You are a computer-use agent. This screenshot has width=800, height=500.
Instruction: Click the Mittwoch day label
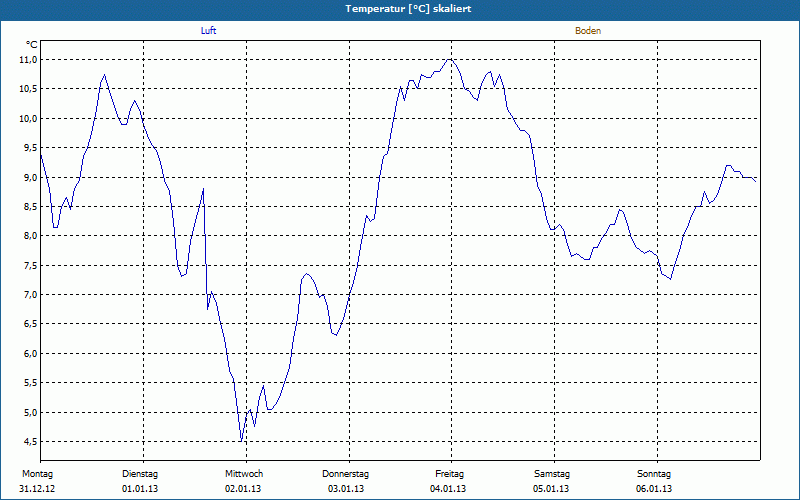click(244, 474)
